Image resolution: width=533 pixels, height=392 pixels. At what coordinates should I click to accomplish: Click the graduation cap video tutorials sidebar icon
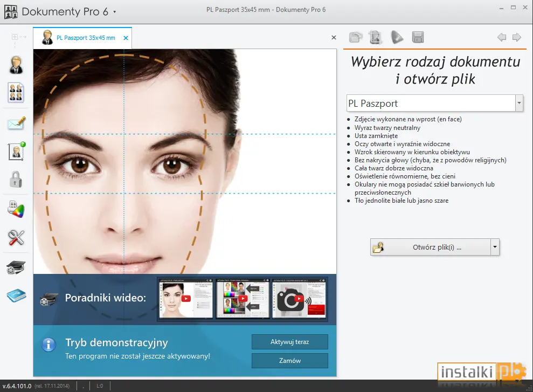click(16, 267)
